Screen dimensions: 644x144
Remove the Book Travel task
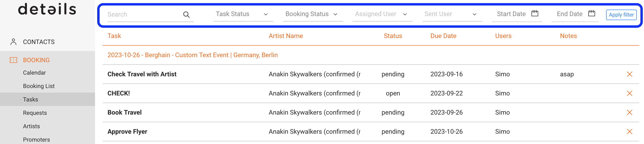click(629, 113)
